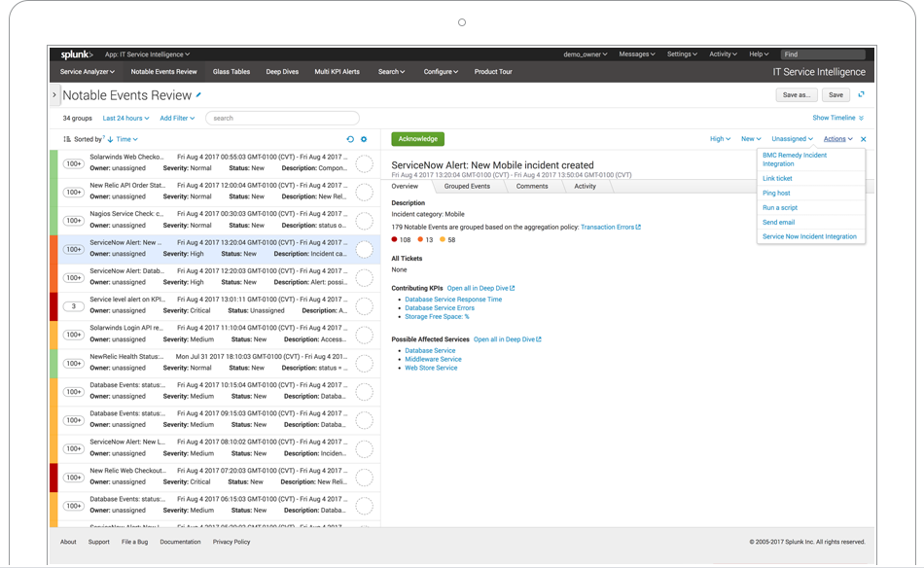Image resolution: width=924 pixels, height=568 pixels.
Task: Click the refresh events icon
Action: [350, 139]
